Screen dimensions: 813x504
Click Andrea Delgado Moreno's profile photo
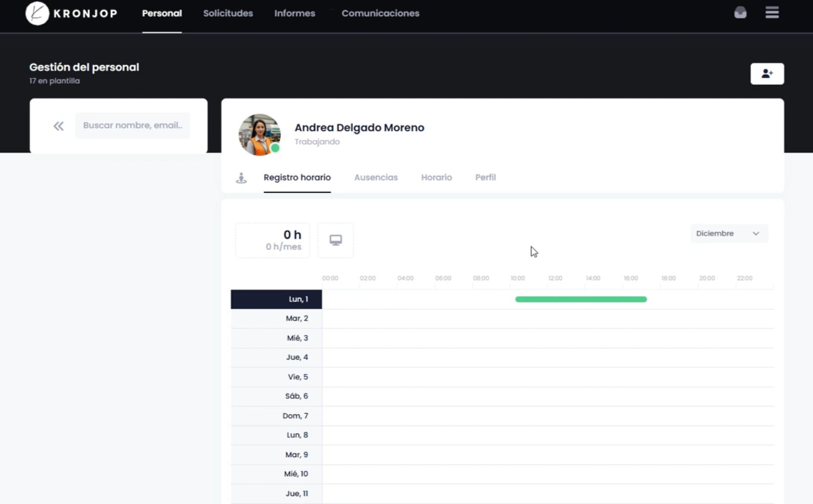pyautogui.click(x=259, y=134)
